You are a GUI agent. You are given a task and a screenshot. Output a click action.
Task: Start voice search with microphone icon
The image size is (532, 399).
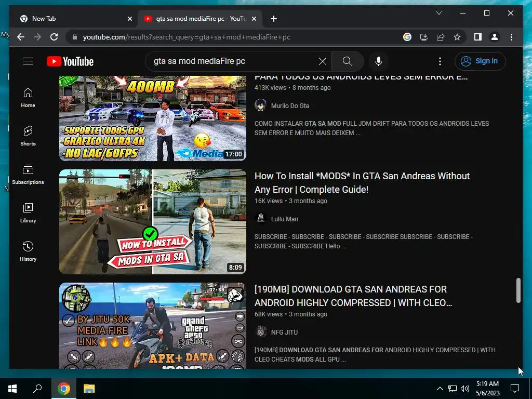click(x=379, y=61)
